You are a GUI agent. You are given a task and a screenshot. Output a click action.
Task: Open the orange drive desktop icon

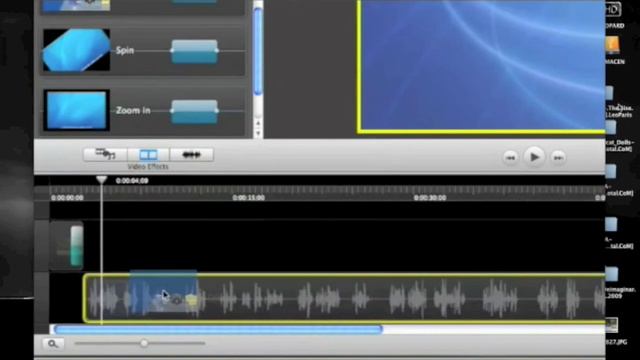[613, 45]
